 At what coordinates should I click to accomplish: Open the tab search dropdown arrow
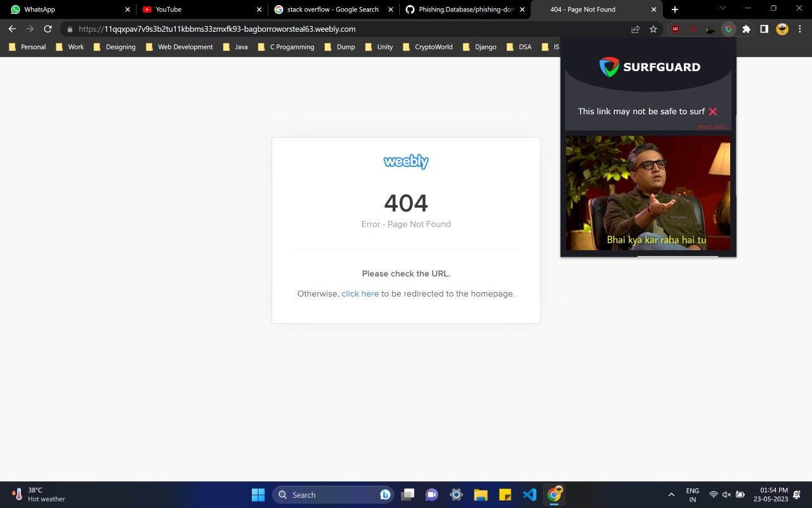point(723,8)
